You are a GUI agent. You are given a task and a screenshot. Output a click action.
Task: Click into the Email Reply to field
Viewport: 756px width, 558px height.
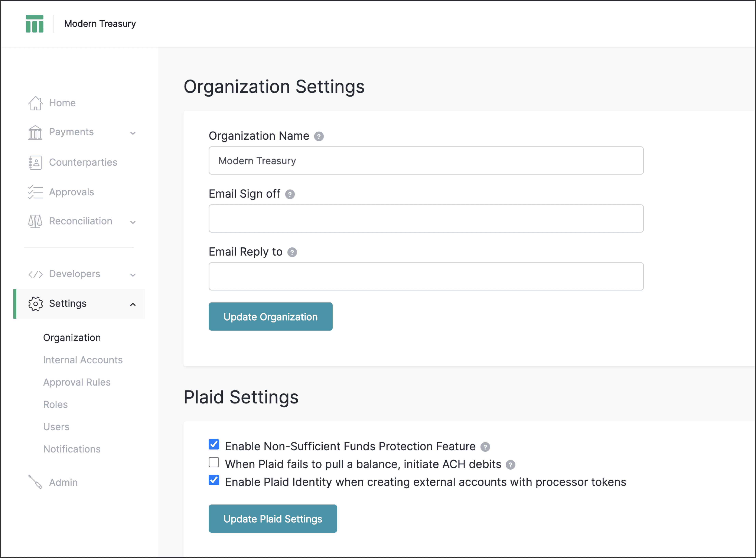pos(426,277)
